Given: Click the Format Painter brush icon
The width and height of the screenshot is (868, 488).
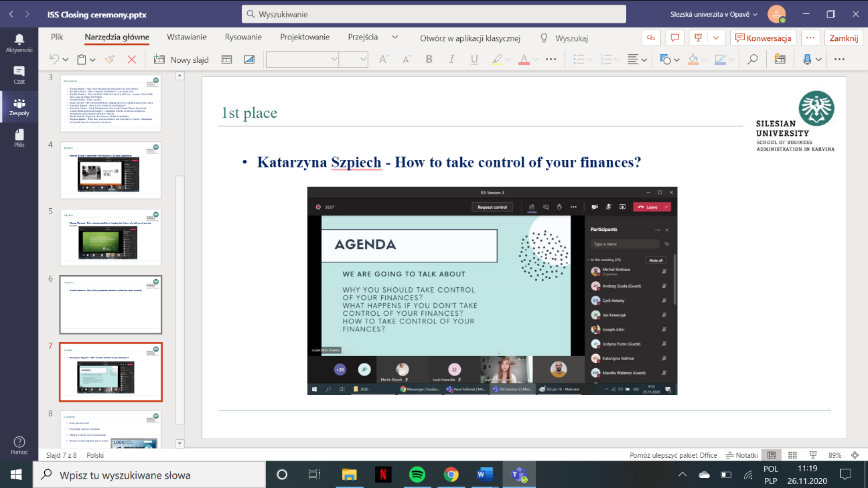Looking at the screenshot, I should (109, 60).
